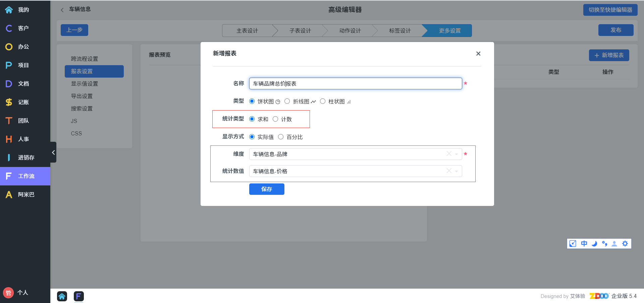Collapse the left sidebar with arrow handle
644x303 pixels.
[53, 153]
